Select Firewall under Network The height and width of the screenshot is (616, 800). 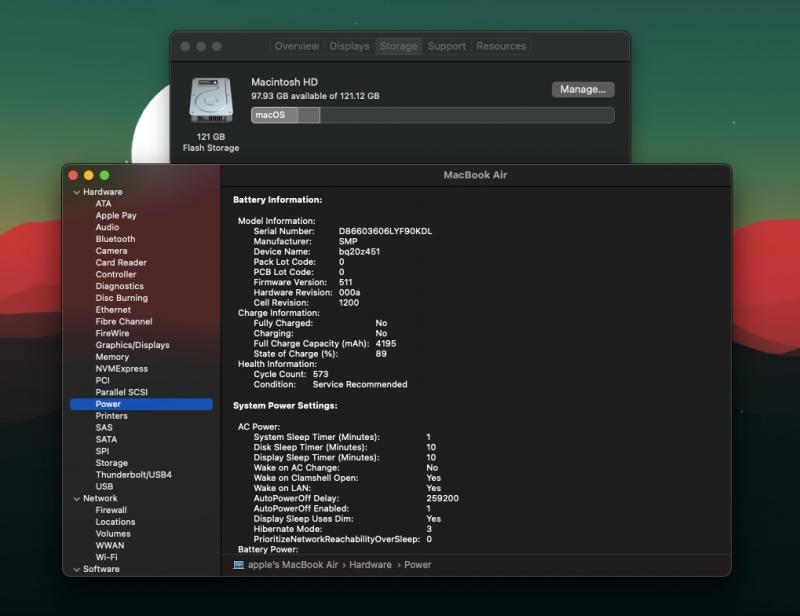111,510
